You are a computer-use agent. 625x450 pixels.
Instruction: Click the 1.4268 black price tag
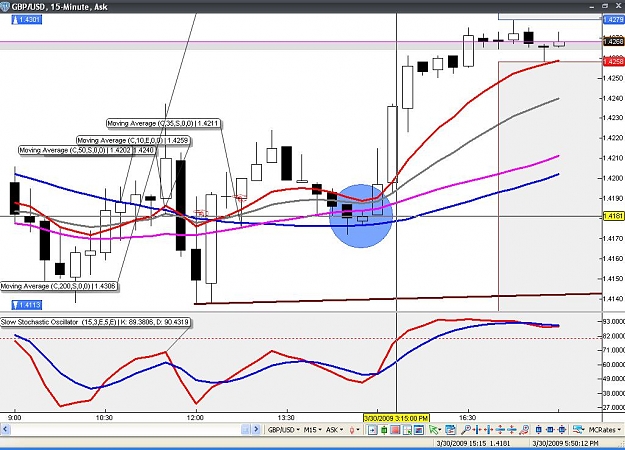click(613, 41)
